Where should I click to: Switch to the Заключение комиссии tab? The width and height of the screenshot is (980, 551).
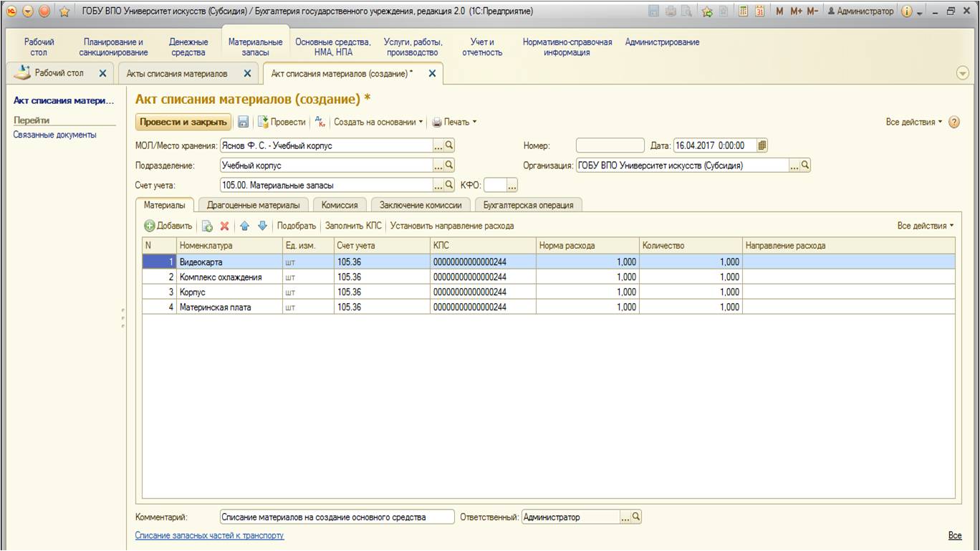pos(421,205)
